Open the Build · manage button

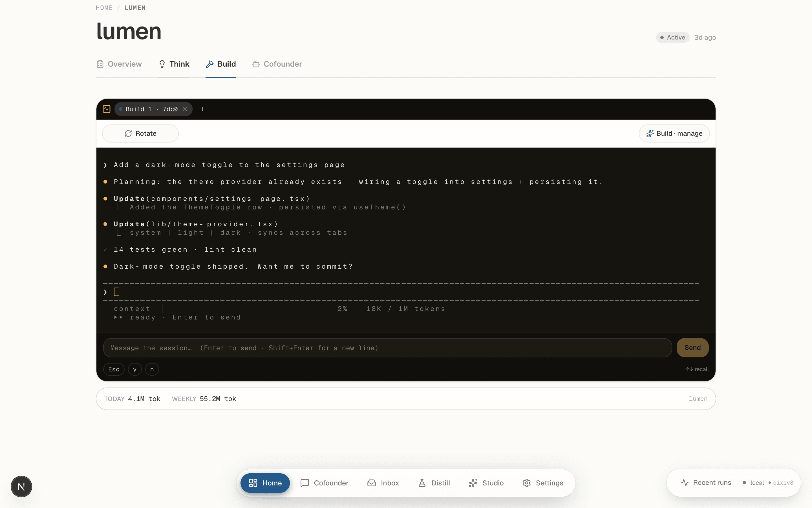tap(674, 133)
